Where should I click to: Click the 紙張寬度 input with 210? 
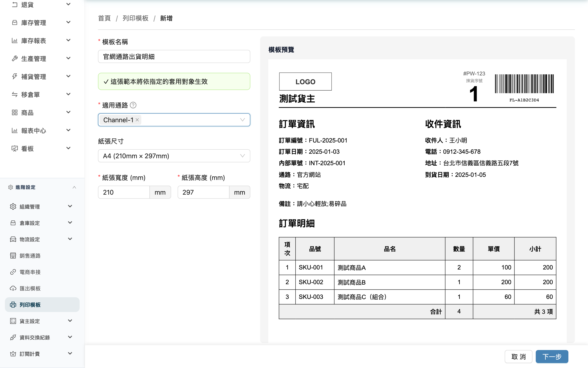click(124, 192)
